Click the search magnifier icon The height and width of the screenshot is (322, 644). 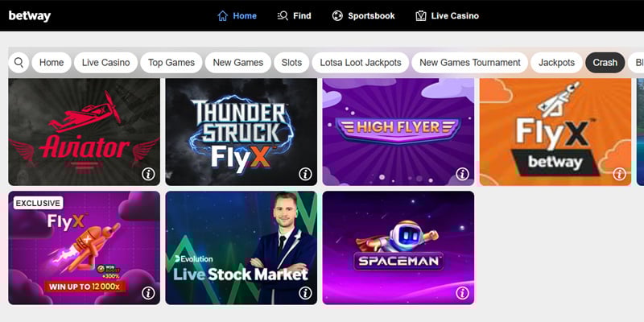[19, 63]
